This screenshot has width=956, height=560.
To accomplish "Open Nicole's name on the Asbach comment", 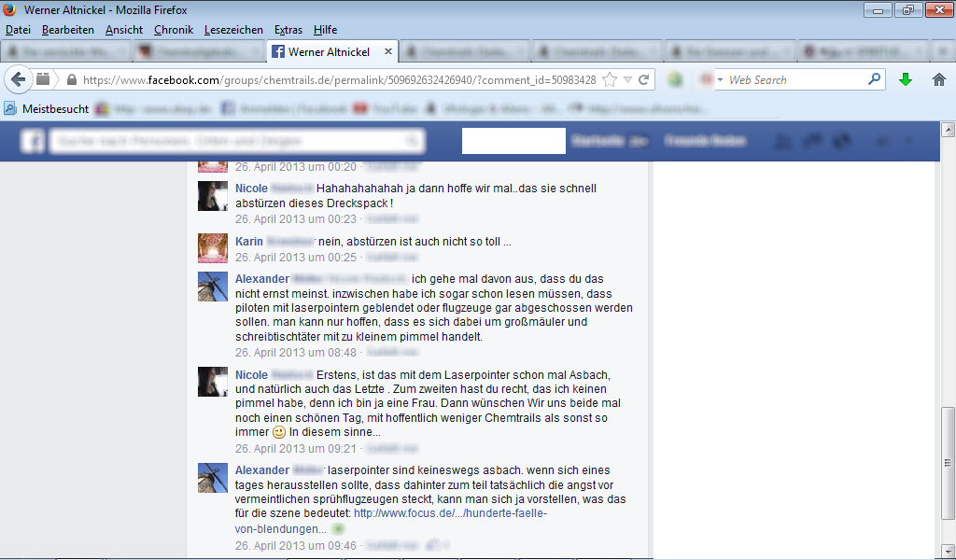I will [251, 375].
